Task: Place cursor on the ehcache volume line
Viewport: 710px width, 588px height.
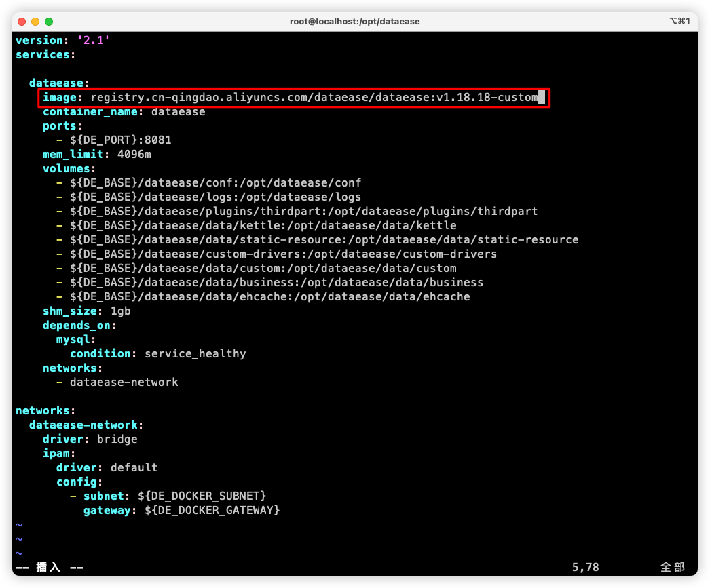Action: coord(269,297)
